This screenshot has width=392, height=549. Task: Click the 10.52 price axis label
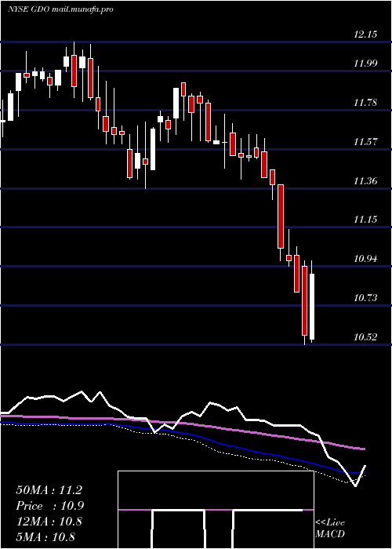point(365,337)
